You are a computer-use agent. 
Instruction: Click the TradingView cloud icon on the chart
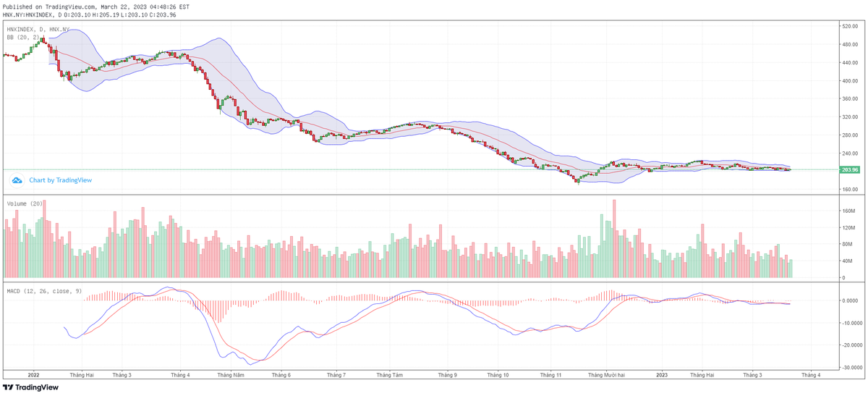[17, 180]
